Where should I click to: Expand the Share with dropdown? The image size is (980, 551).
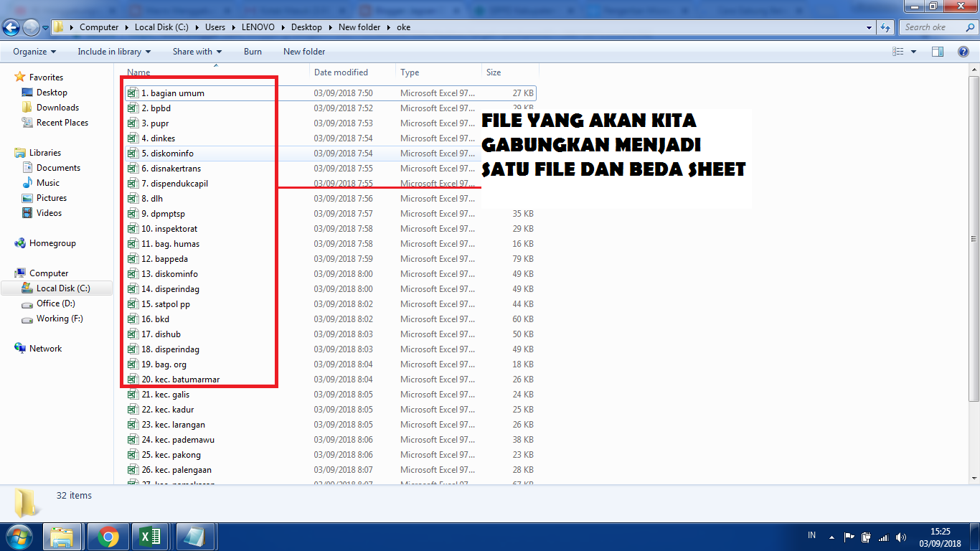pyautogui.click(x=197, y=51)
